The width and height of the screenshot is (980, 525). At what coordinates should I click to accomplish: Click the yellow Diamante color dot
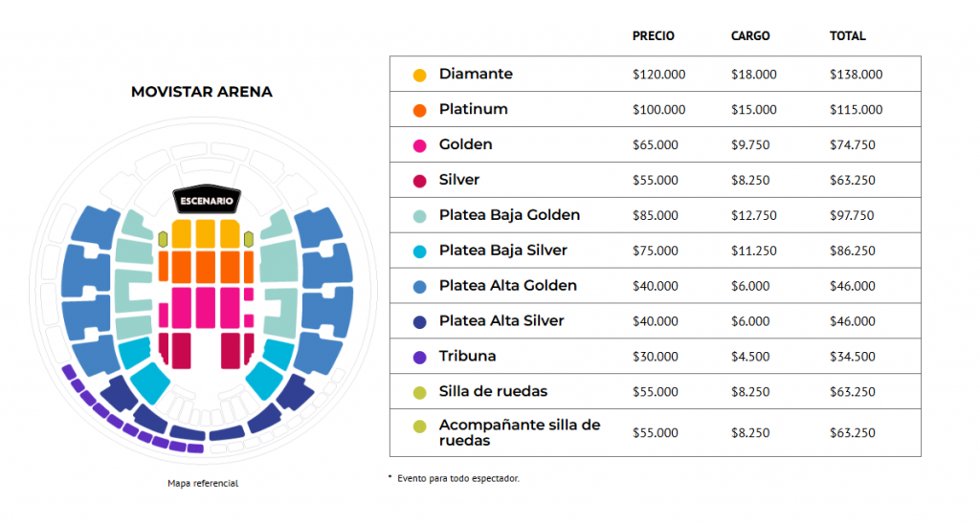[x=420, y=75]
